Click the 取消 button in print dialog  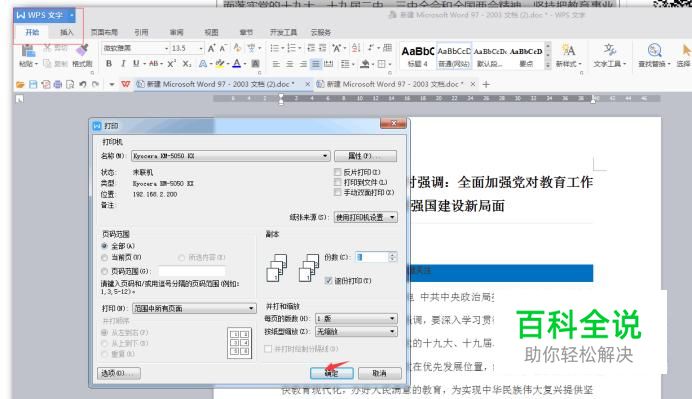click(x=379, y=373)
